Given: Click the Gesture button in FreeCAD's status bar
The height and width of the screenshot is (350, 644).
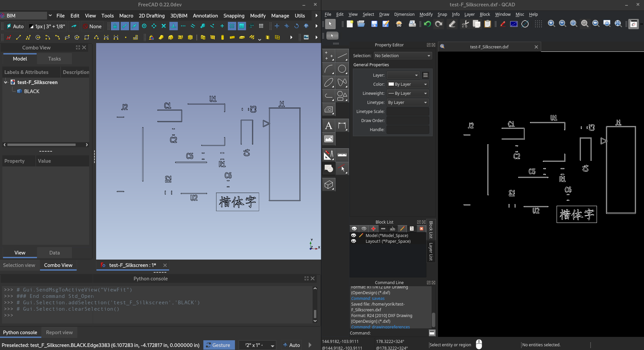Looking at the screenshot, I should (x=219, y=345).
